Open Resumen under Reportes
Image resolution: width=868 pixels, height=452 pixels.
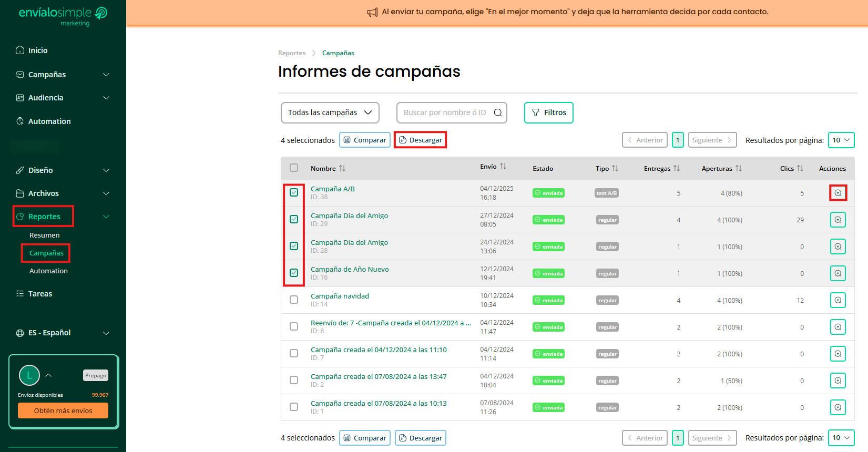[45, 235]
